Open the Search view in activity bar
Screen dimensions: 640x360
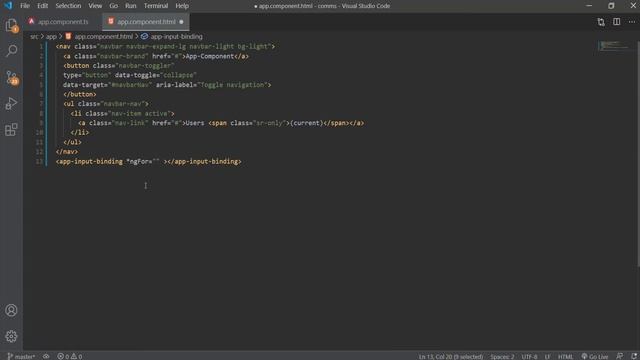pos(11,51)
